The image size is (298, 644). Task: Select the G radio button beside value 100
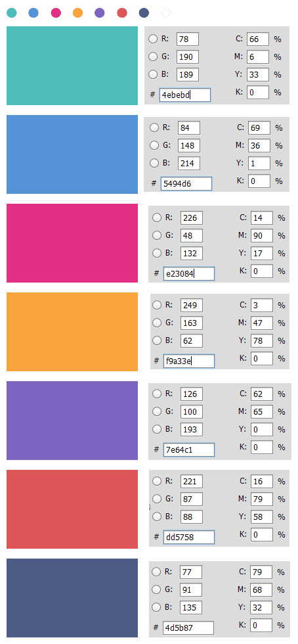pos(157,411)
